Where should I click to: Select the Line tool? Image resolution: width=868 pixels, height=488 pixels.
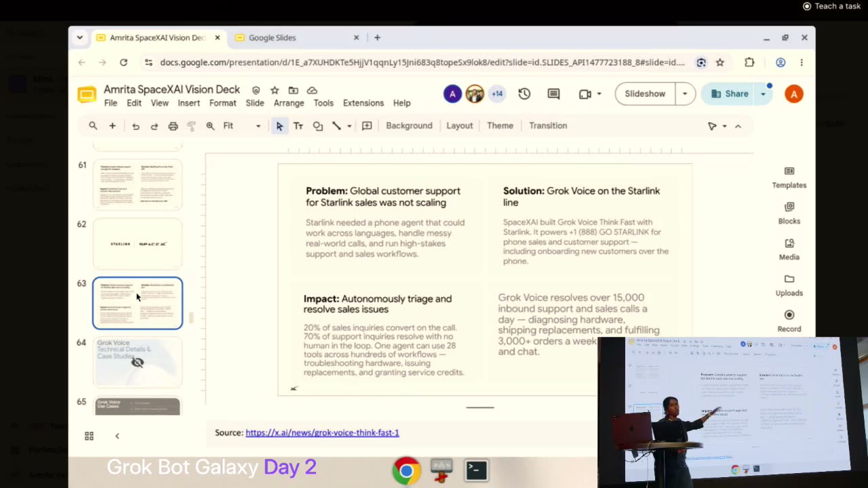pyautogui.click(x=336, y=126)
